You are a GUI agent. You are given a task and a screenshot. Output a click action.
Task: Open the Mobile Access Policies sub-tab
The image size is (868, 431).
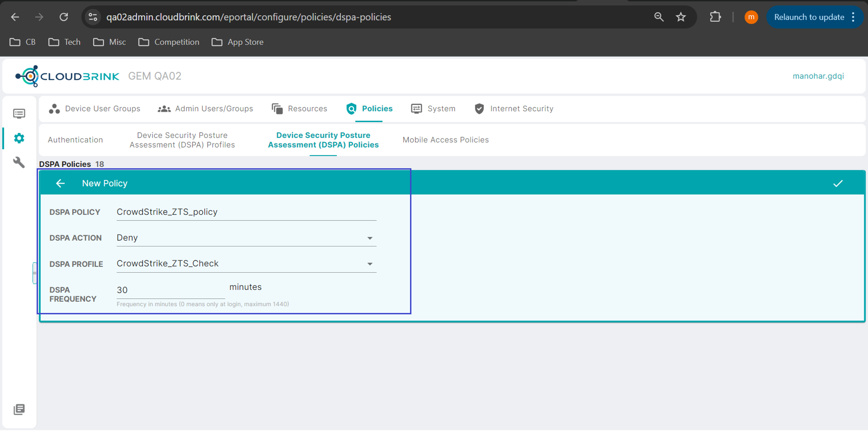click(x=445, y=140)
